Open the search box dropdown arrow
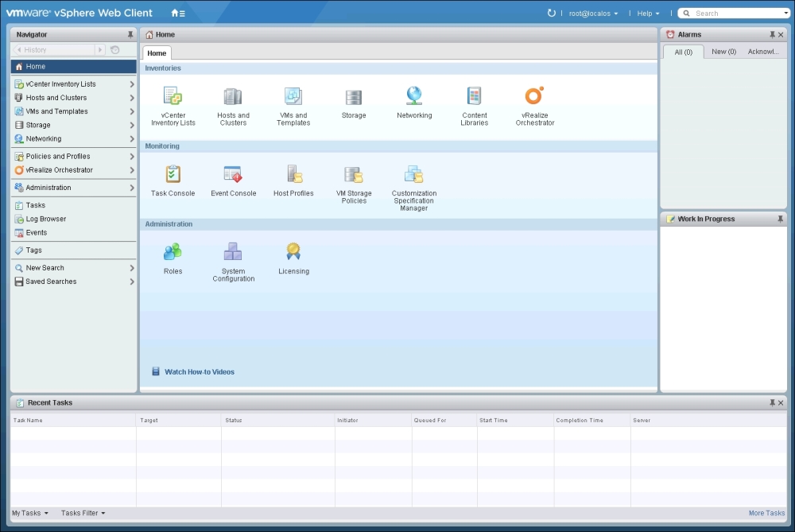Image resolution: width=795 pixels, height=532 pixels. tap(786, 14)
